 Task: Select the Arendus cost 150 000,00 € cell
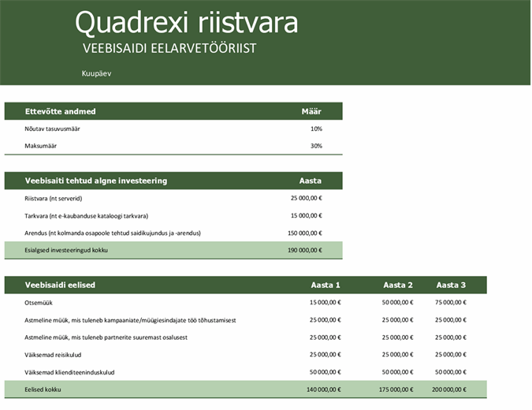click(x=304, y=233)
